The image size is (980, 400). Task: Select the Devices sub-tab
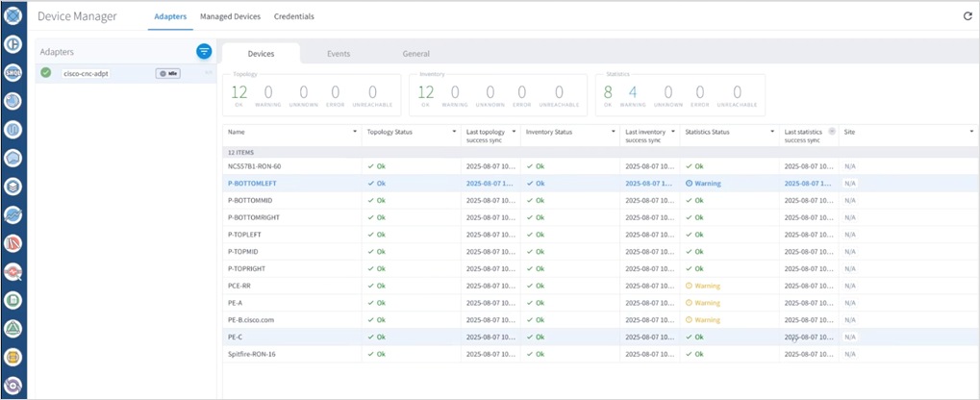click(x=261, y=54)
